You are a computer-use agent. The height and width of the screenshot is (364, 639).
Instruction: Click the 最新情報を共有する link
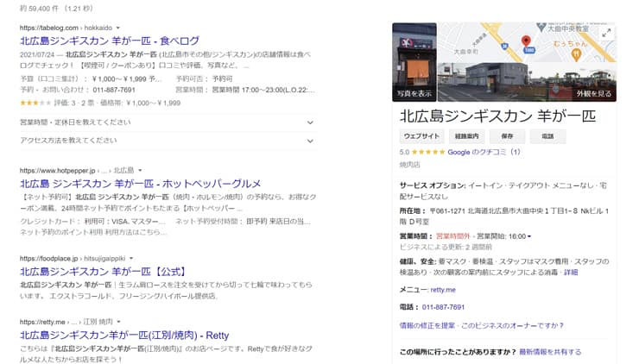(550, 352)
